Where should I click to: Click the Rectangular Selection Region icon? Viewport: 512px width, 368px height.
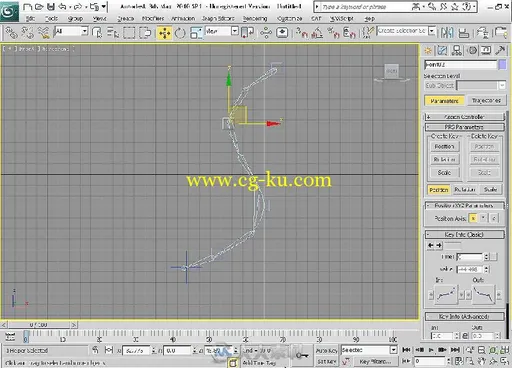coord(129,33)
